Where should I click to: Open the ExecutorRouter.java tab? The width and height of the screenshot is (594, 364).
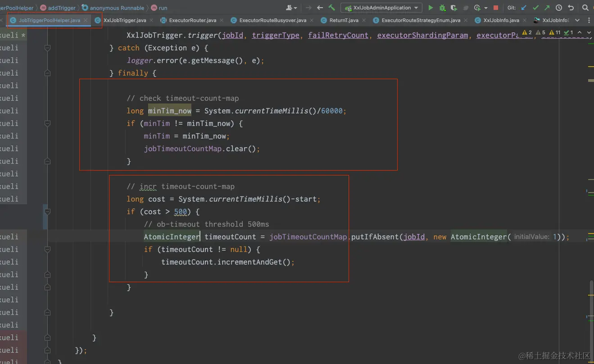point(192,20)
